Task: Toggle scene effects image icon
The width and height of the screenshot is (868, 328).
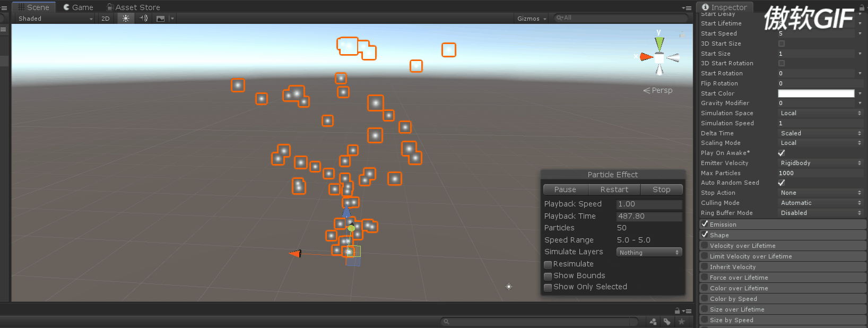Action: (160, 18)
